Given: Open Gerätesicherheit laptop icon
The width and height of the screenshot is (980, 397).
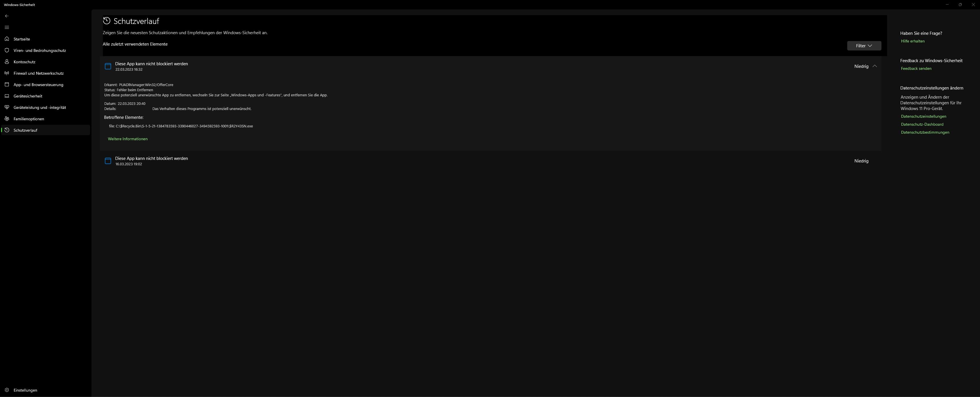Looking at the screenshot, I should (x=7, y=96).
